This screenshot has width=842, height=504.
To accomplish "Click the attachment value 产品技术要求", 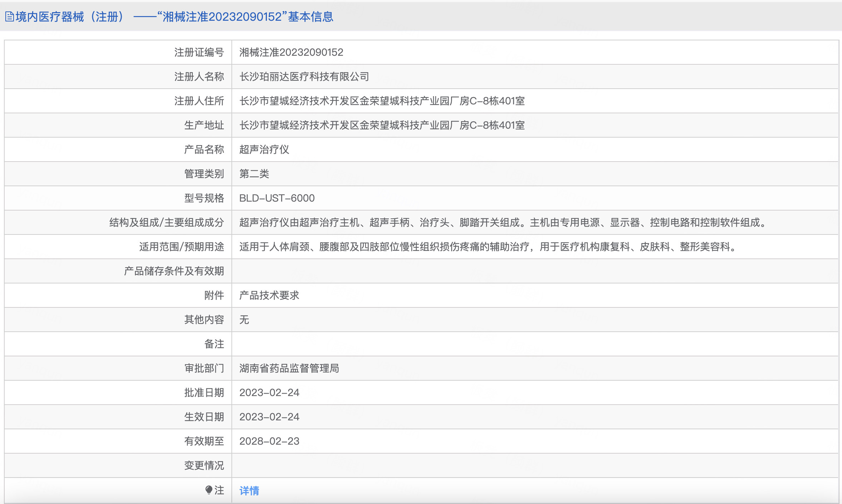I will point(269,295).
